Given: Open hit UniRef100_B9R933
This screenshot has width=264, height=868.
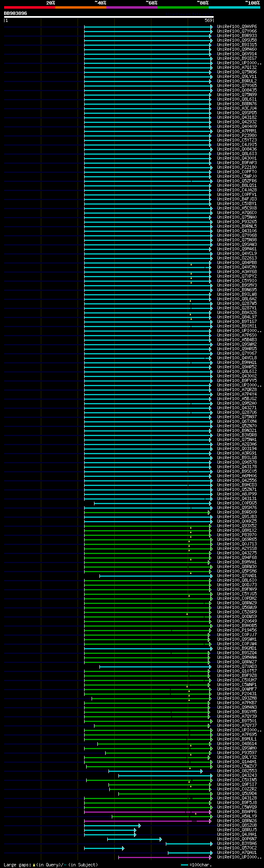Looking at the screenshot, I should coord(237,36).
